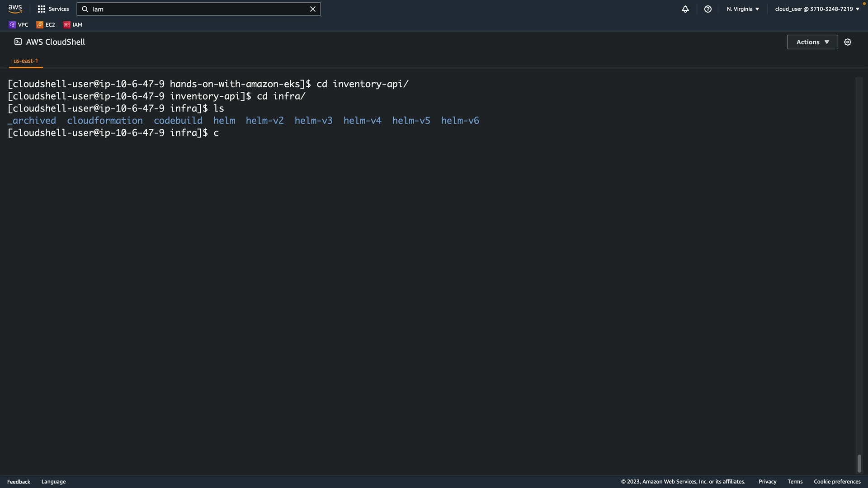The image size is (868, 488).
Task: Open the Services grid menu
Action: 53,9
